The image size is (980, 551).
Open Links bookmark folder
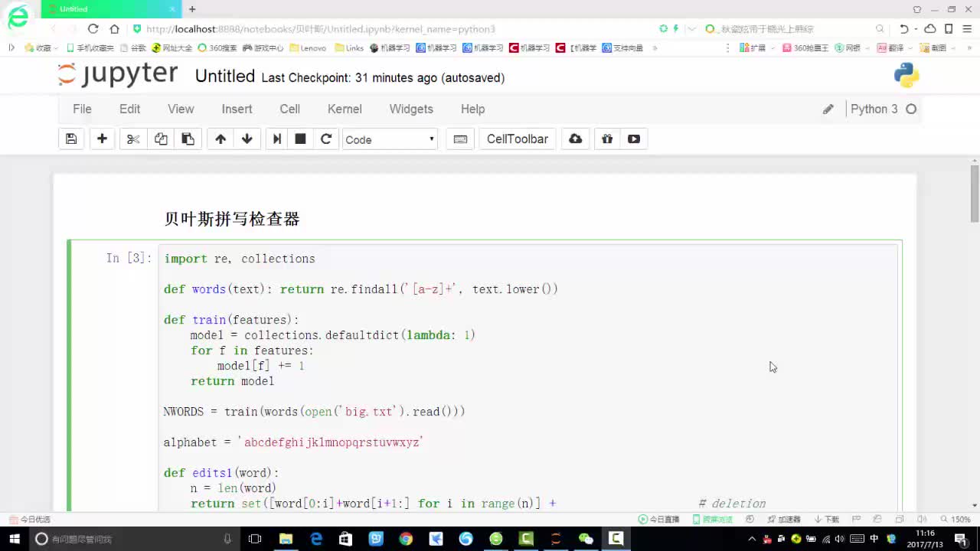point(349,47)
